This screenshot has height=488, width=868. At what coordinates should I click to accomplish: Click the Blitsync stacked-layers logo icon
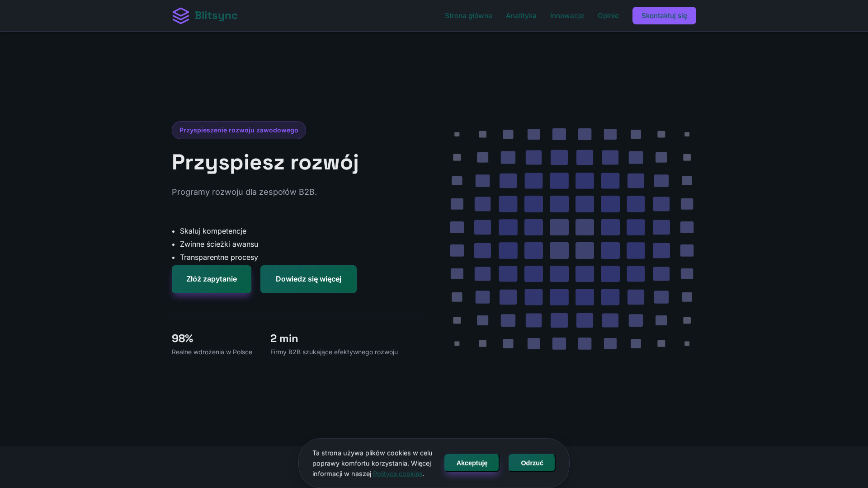(181, 16)
